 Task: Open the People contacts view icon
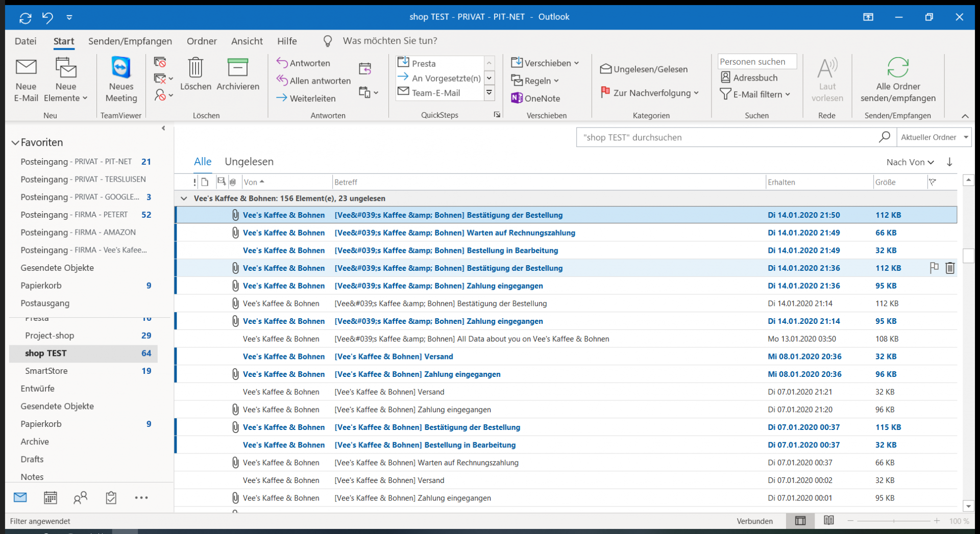tap(80, 498)
